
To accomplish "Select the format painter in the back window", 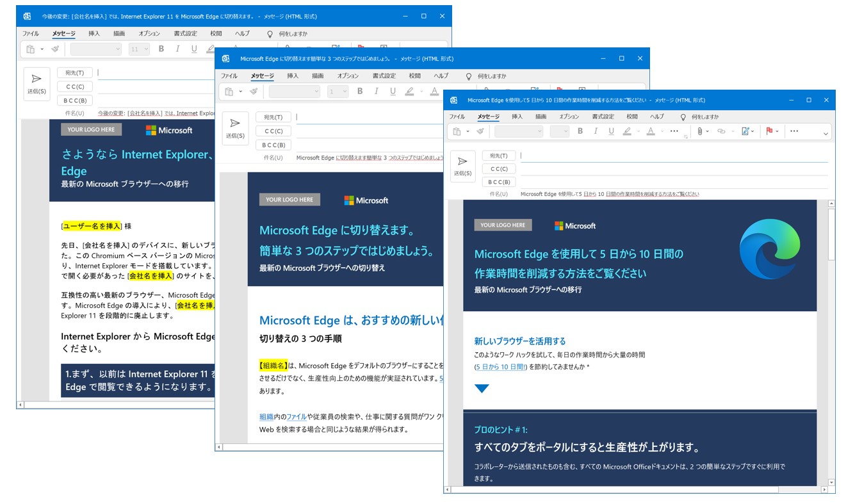I will point(54,49).
